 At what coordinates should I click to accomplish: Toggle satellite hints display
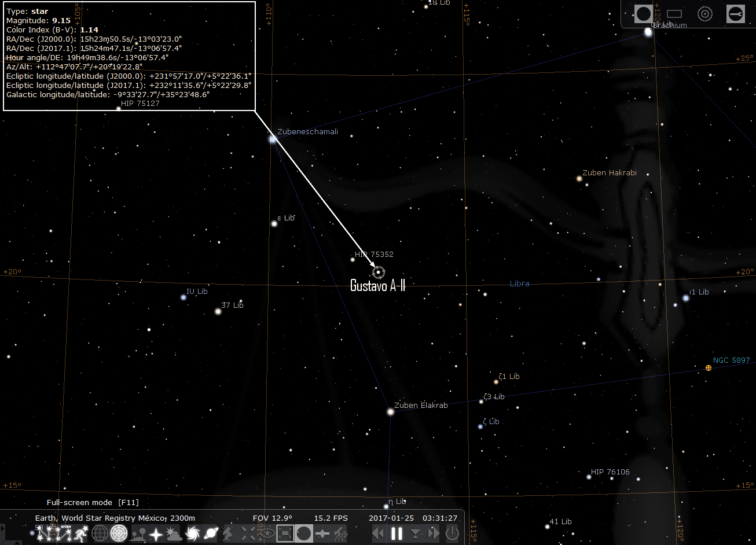(322, 533)
